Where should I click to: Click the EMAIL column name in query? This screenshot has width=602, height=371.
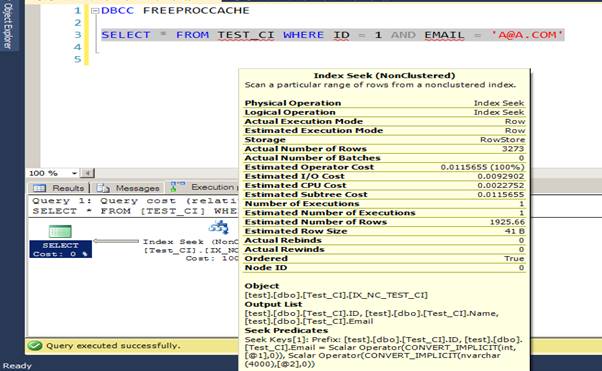pyautogui.click(x=444, y=35)
